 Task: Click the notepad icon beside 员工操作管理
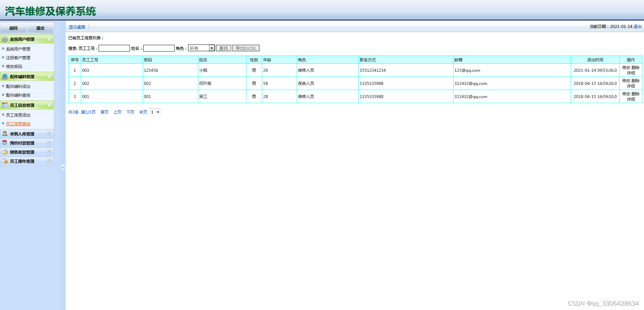[5, 161]
